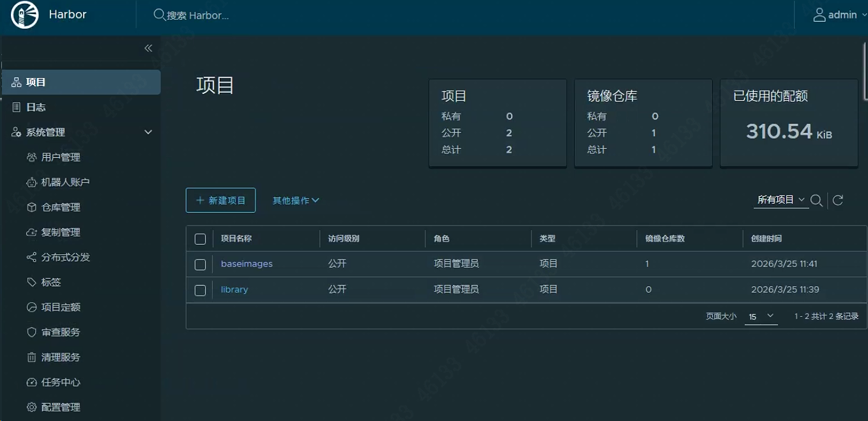Viewport: 868px width, 421px height.
Task: Open the page size 15 dropdown
Action: point(761,316)
